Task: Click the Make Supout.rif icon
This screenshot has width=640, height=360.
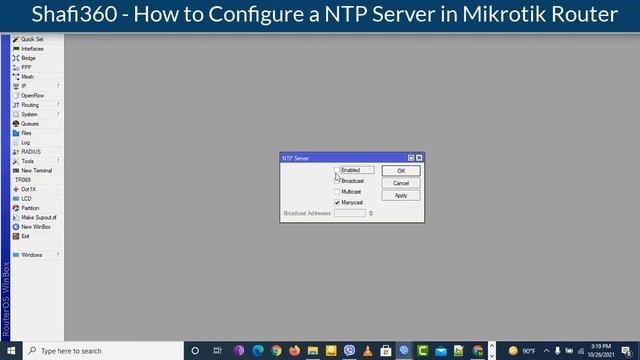Action: pyautogui.click(x=16, y=218)
